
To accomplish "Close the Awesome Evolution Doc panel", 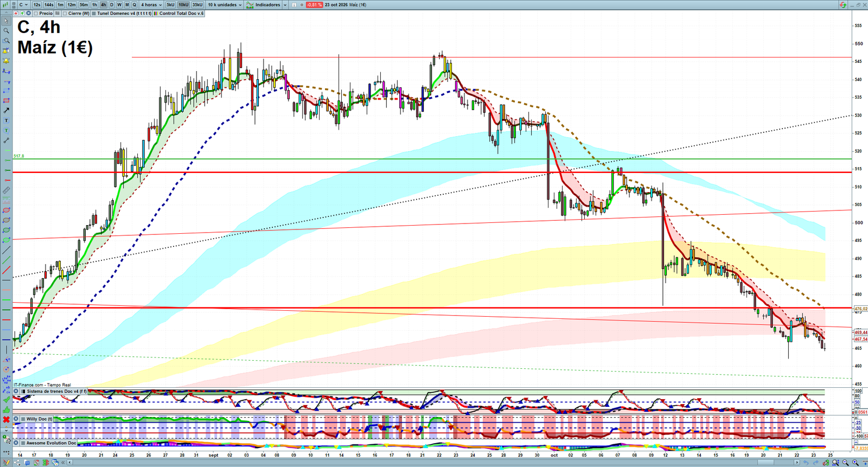I will pyautogui.click(x=16, y=443).
